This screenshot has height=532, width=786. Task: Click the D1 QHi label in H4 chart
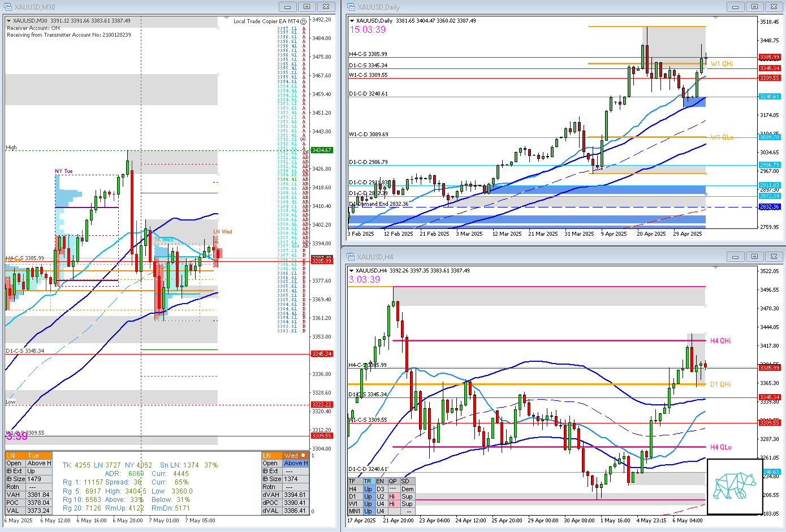(x=720, y=384)
